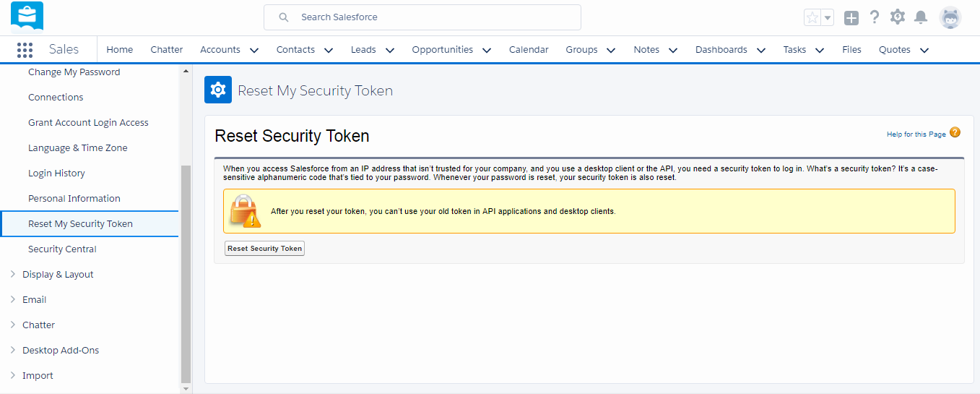
Task: Switch to the Chatter tab
Action: click(167, 50)
